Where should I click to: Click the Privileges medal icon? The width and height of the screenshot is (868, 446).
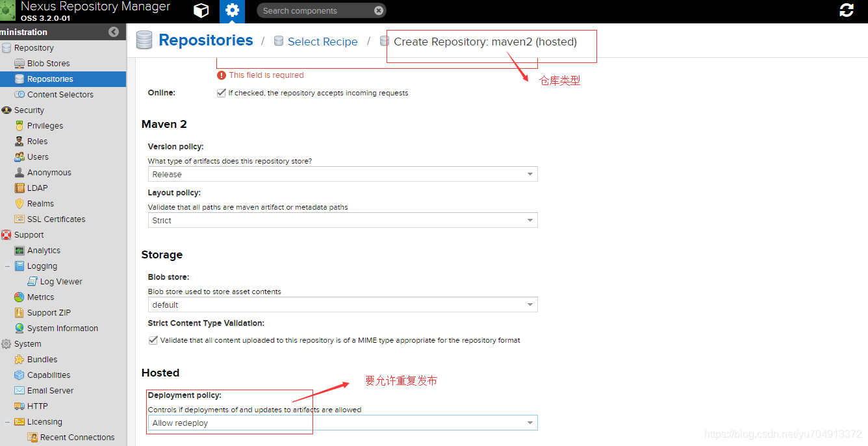(19, 126)
